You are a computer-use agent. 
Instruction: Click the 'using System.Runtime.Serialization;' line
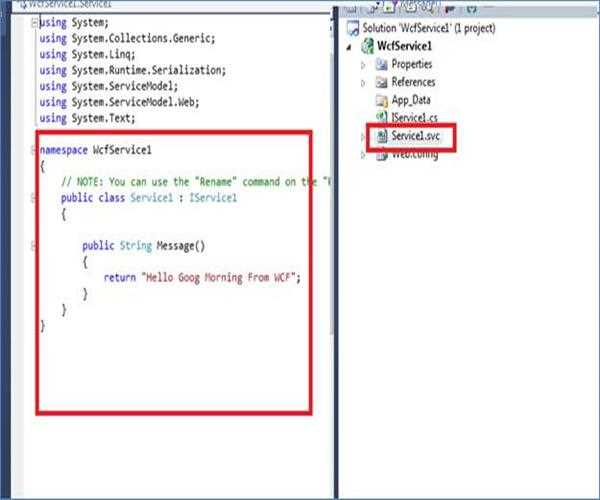point(133,70)
